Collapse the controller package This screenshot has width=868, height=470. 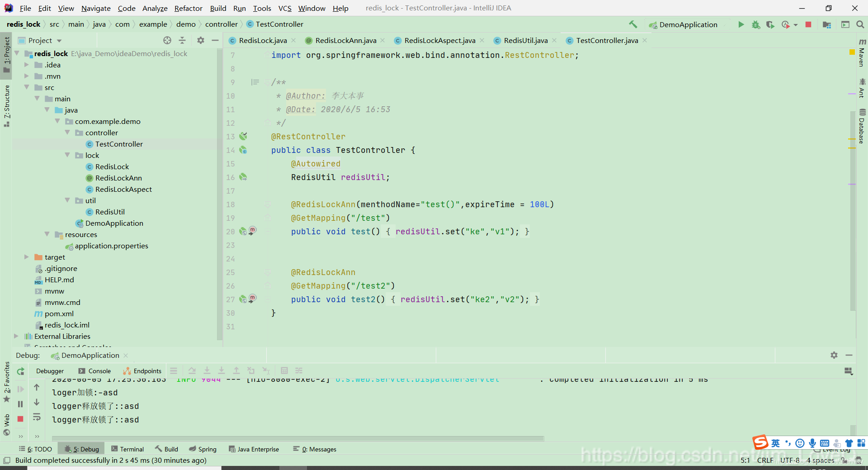[x=67, y=133]
